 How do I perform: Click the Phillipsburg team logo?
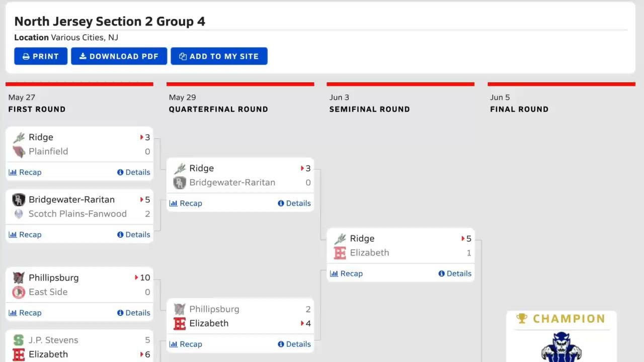19,278
